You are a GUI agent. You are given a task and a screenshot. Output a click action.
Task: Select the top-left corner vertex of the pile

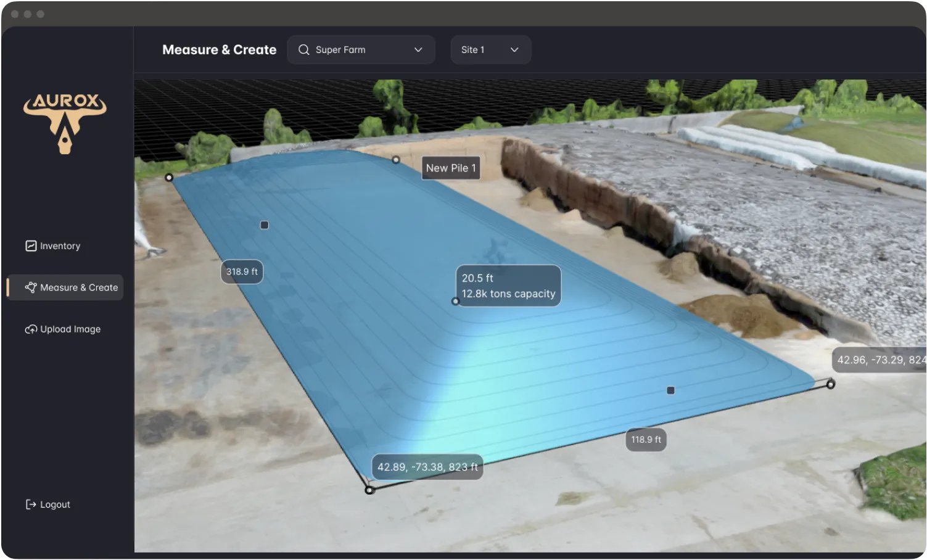[x=169, y=178]
